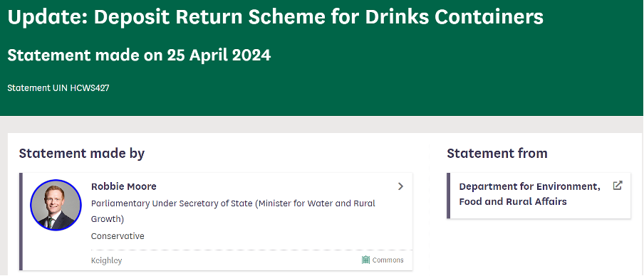Click Food and Rural Affairs text line
Screen dimensions: 644x276
pyautogui.click(x=513, y=202)
